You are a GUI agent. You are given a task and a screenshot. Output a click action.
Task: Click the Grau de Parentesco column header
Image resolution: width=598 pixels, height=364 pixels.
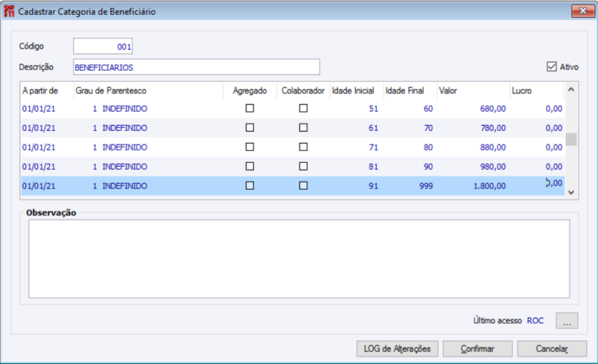click(x=149, y=90)
